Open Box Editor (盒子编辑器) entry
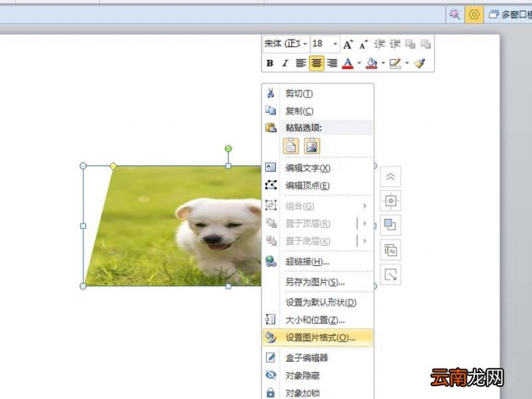Screen dimensions: 532x399 [x=318, y=358]
